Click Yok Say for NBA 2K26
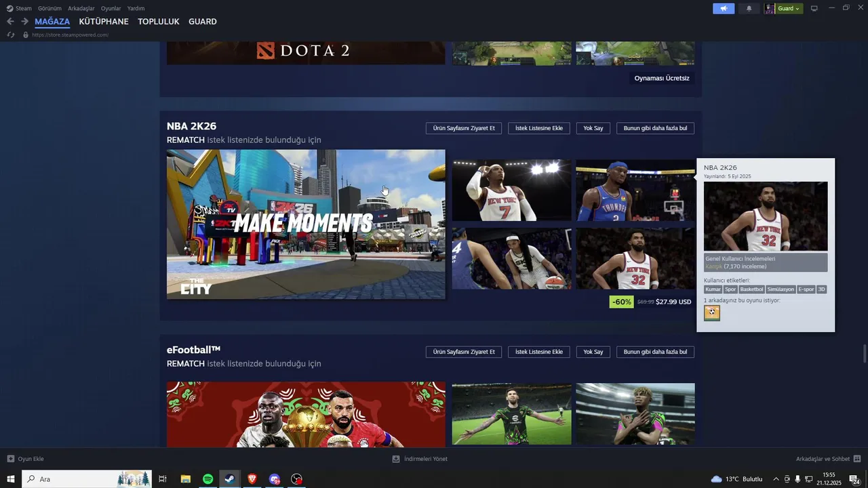The height and width of the screenshot is (488, 868). 593,128
